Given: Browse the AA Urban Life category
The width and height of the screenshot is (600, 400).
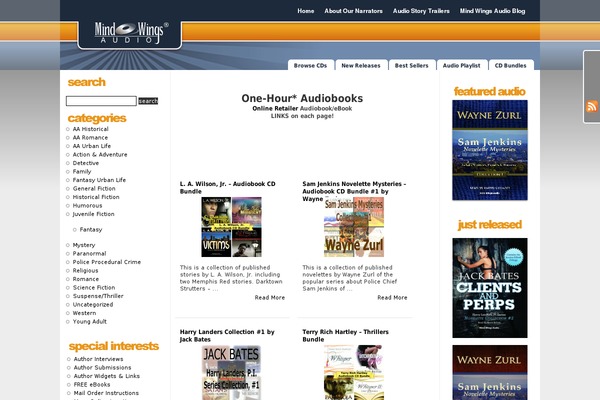Looking at the screenshot, I should tap(92, 146).
